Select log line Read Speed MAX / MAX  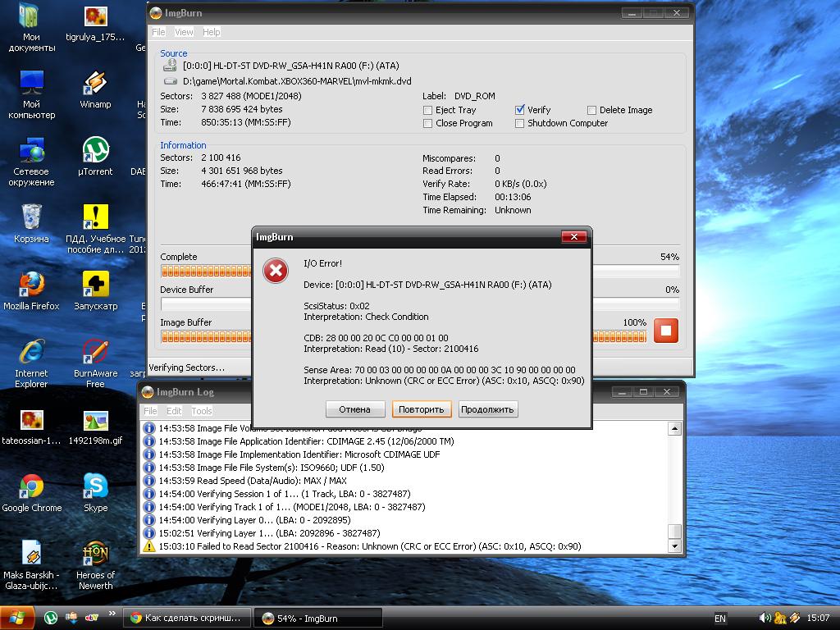253,481
